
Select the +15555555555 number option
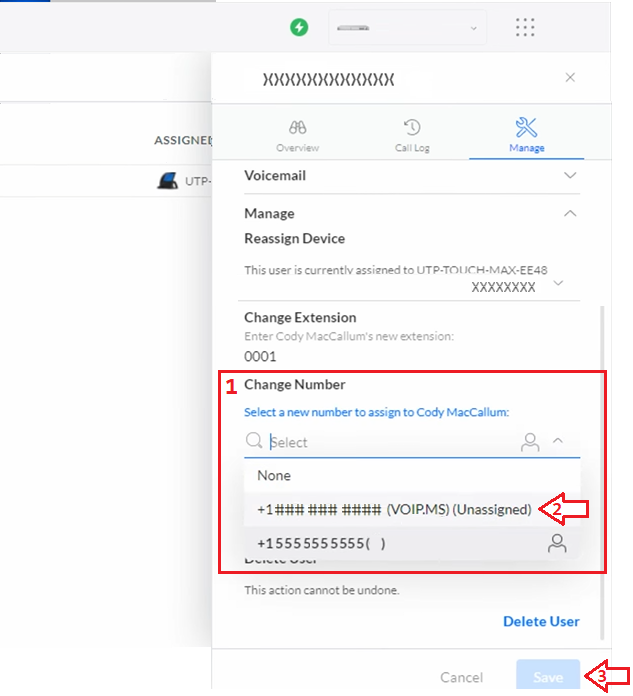(412, 543)
